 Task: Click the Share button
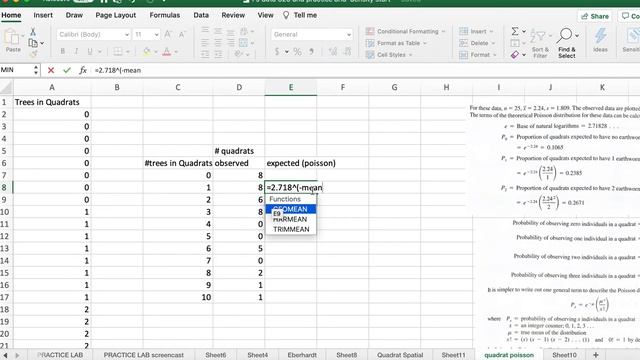coord(595,16)
